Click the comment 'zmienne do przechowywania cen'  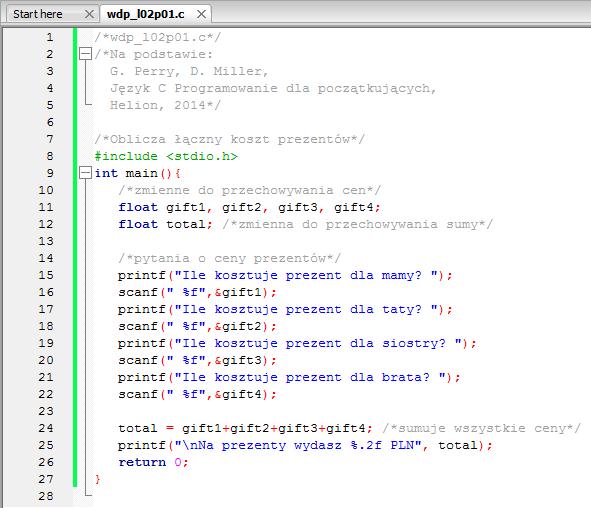[249, 190]
